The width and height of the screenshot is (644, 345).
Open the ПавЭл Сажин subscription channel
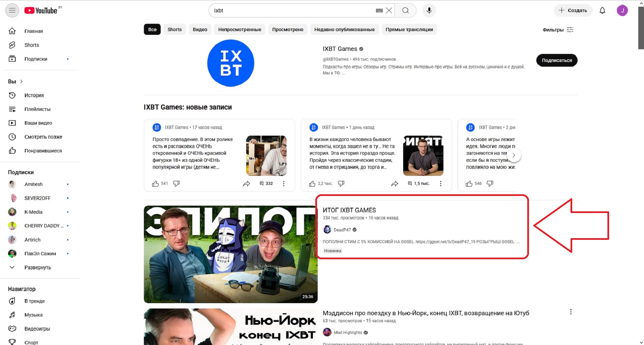[40, 254]
